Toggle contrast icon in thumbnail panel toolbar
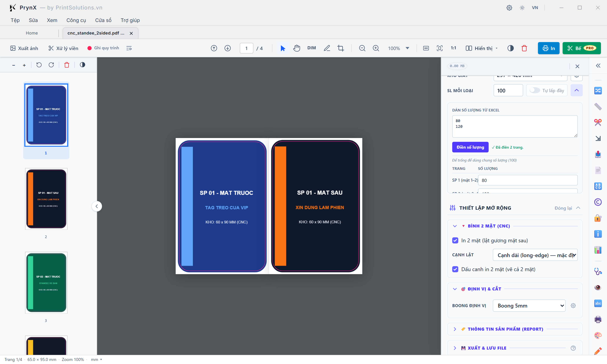Viewport: 607px width, 364px height. 83,65
